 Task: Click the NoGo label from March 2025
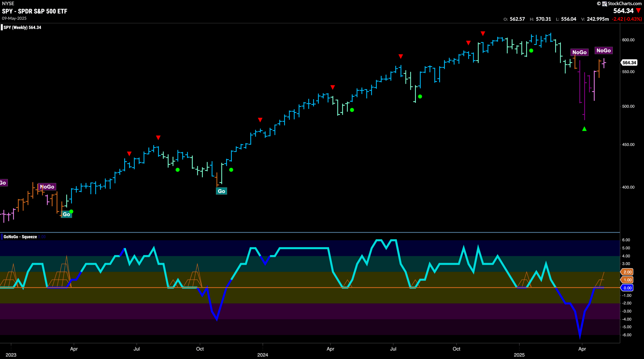579,52
